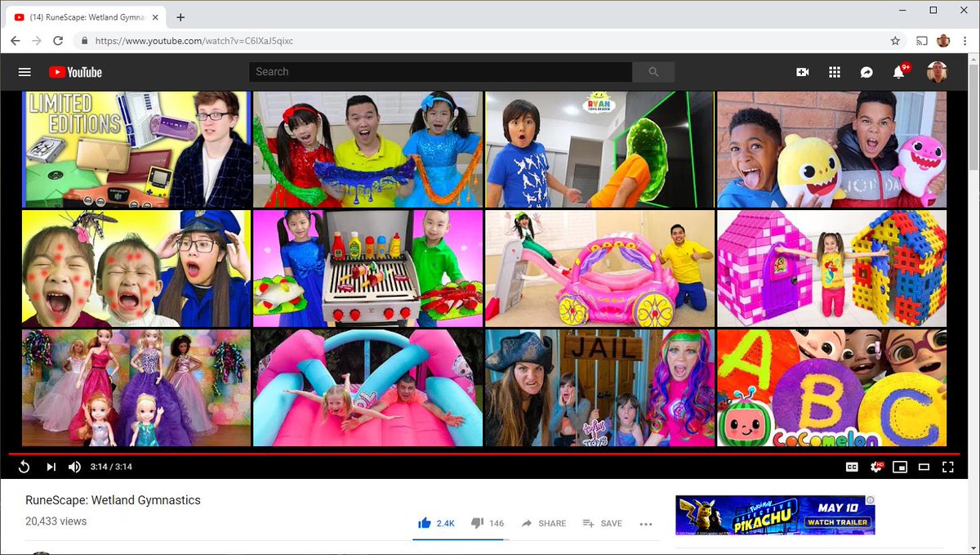
Task: Open the messages share icon
Action: [866, 72]
